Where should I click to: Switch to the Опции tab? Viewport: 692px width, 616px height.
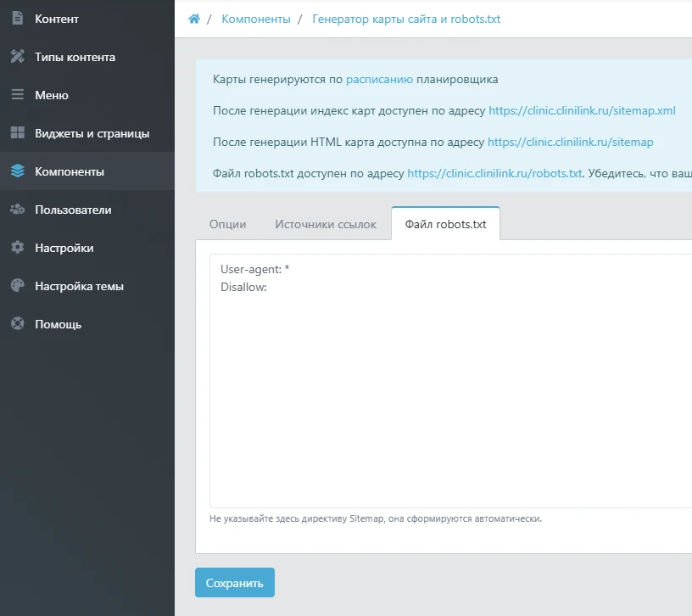227,224
